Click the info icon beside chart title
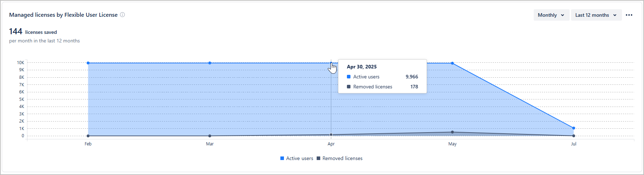This screenshot has width=644, height=175. click(122, 15)
